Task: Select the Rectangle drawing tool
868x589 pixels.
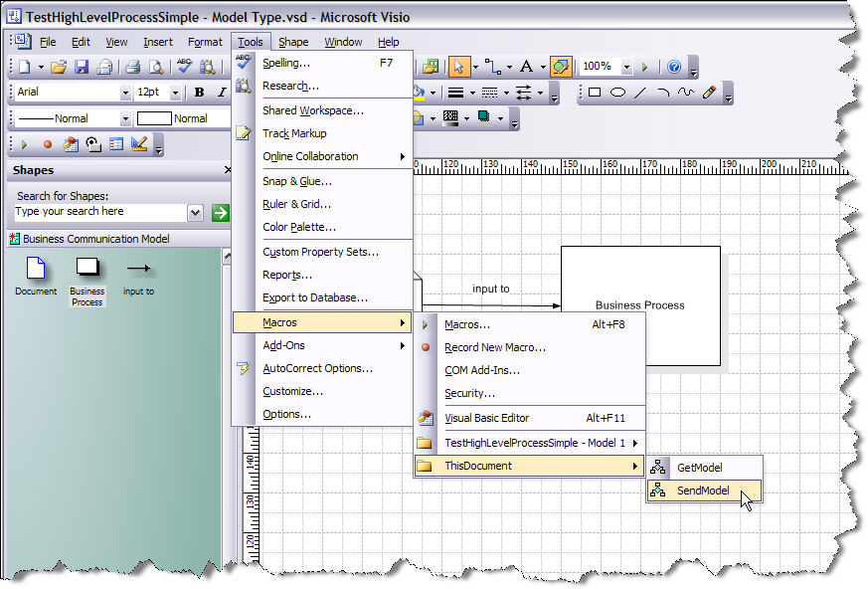Action: click(594, 93)
